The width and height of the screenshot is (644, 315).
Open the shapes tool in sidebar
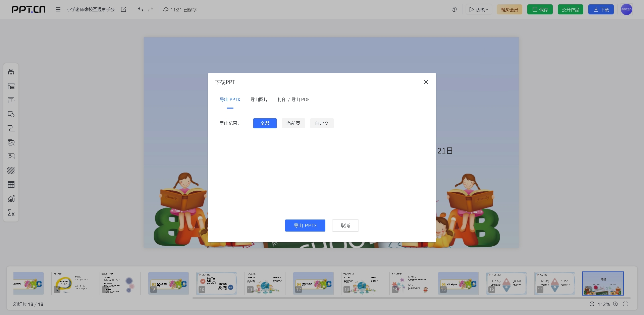pos(11,114)
